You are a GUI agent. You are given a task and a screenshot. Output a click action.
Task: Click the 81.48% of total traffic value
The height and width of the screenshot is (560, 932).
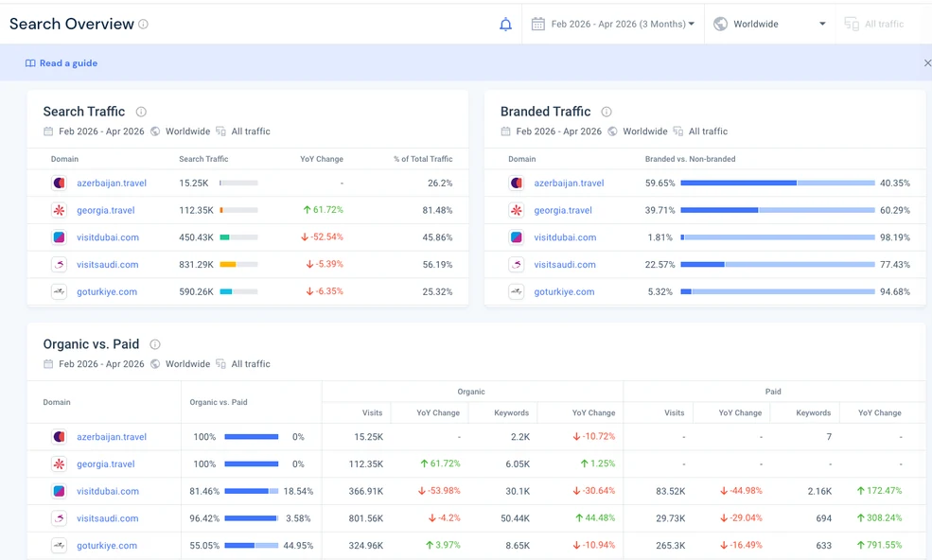pos(437,210)
